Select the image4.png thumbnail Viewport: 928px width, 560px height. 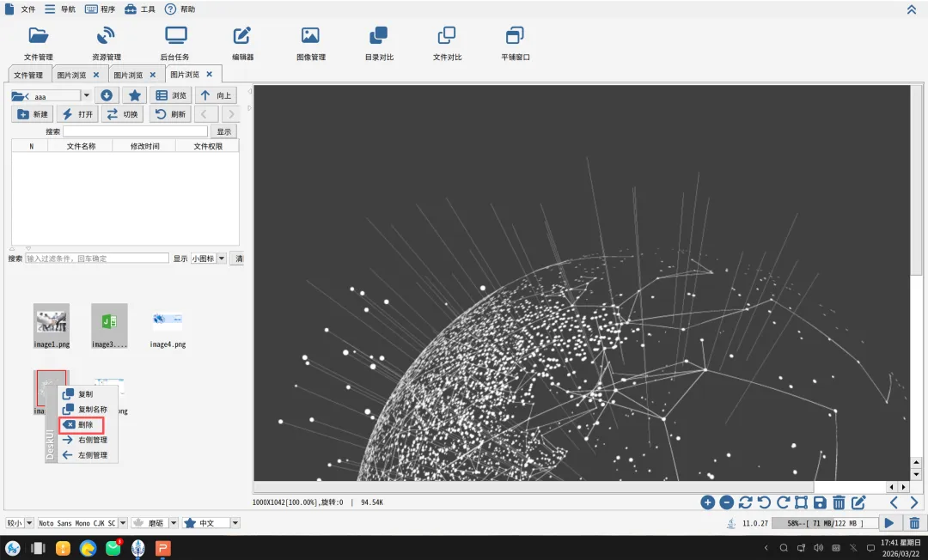(168, 326)
